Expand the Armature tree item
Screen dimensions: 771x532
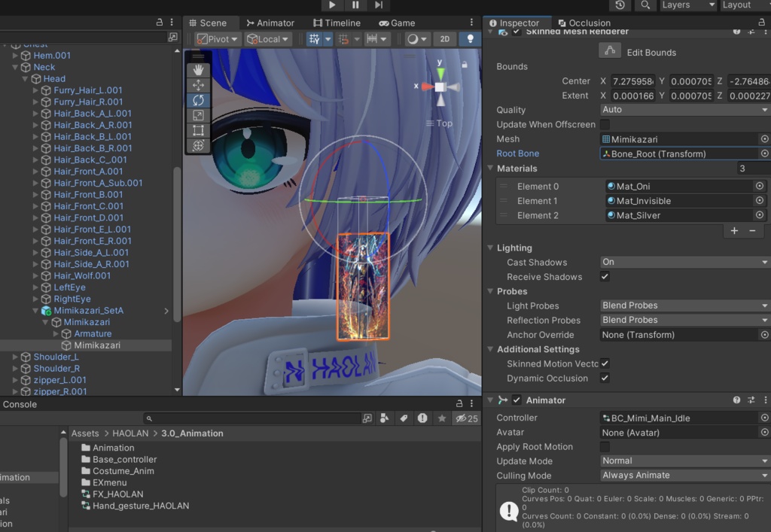click(x=56, y=333)
